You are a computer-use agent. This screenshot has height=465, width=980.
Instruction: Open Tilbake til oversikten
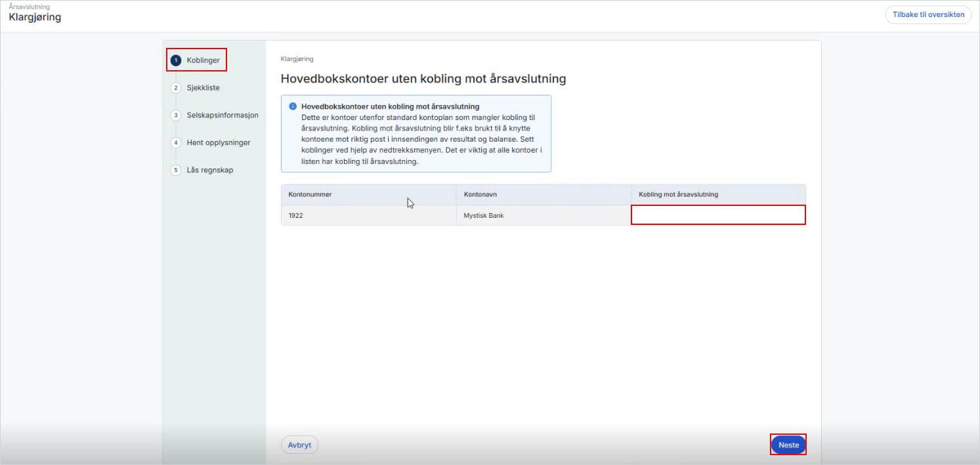(927, 14)
